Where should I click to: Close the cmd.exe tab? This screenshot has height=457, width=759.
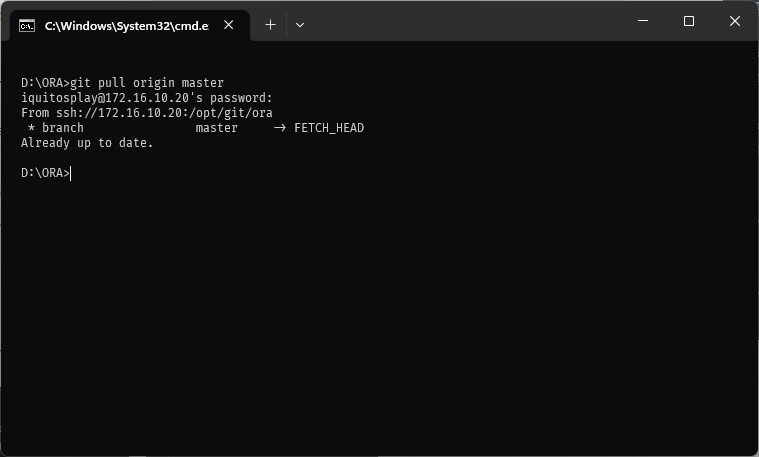tap(228, 25)
